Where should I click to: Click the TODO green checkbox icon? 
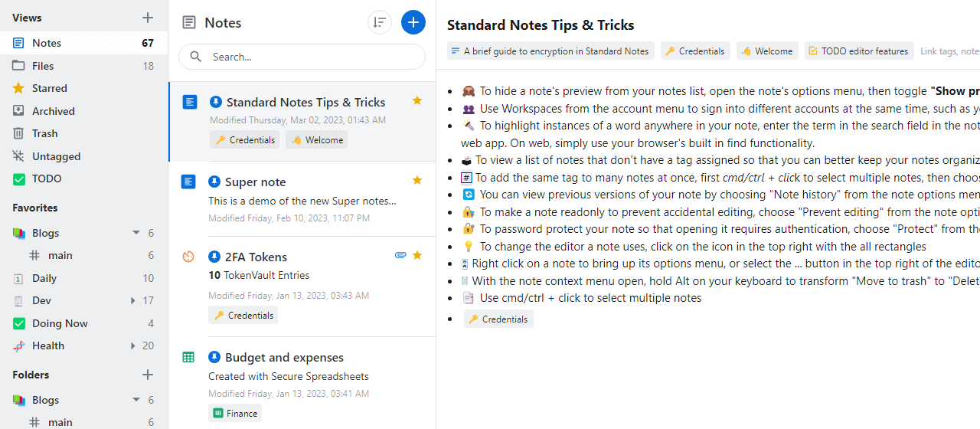point(18,178)
